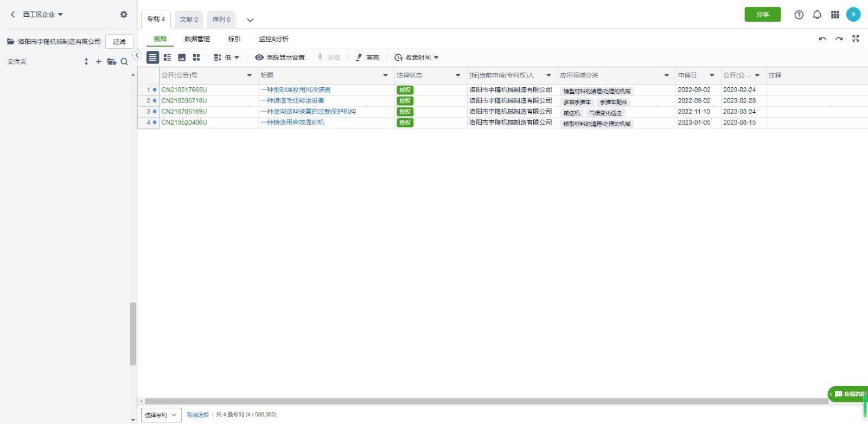Open title 一种竖向送料装置的过载保护机构
The height and width of the screenshot is (424, 868).
point(308,112)
